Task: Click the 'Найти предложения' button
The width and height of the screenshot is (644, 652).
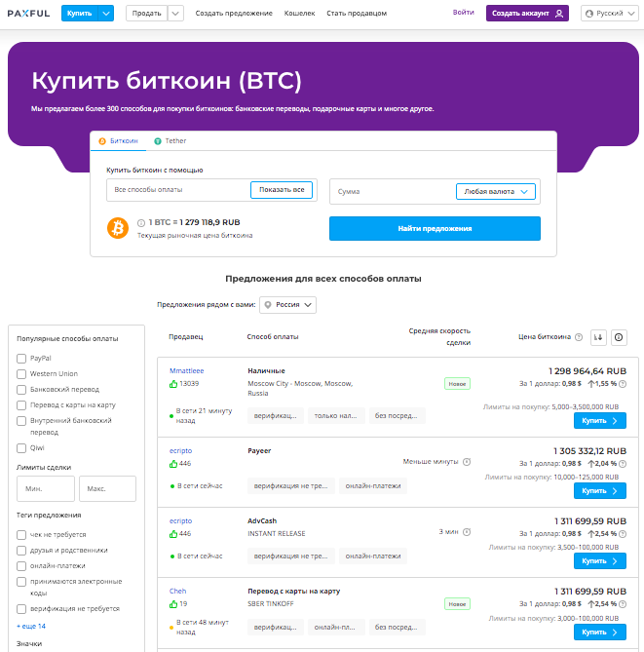Action: coord(435,228)
